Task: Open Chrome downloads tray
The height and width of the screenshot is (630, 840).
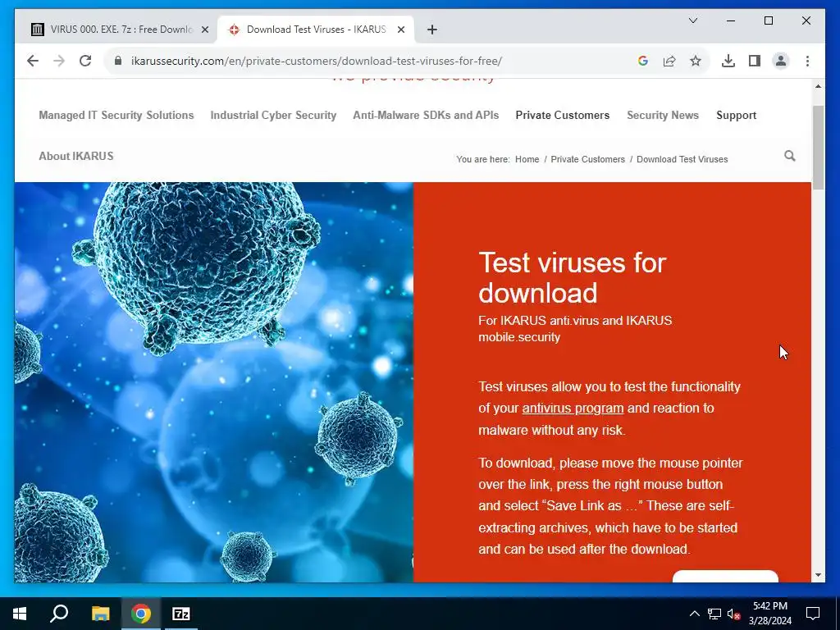Action: point(728,61)
